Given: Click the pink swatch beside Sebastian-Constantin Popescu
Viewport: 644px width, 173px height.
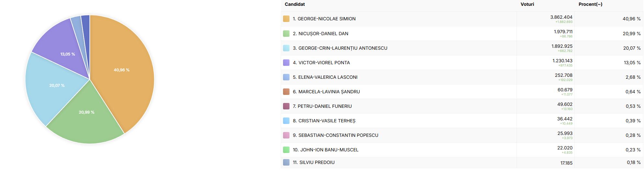Looking at the screenshot, I should click(x=286, y=135).
